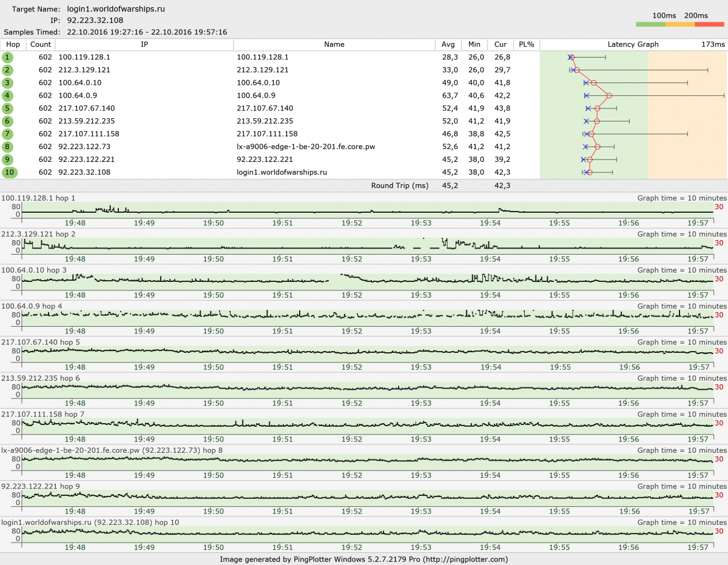Click the hop 4 latency graph circle marker
728x565 pixels.
point(609,95)
